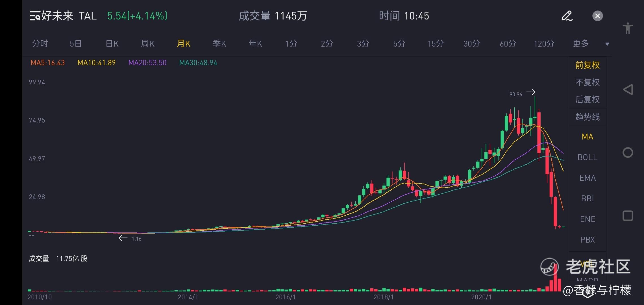Viewport: 644px width, 305px height.
Task: Choose 15分 minute interval
Action: click(435, 43)
